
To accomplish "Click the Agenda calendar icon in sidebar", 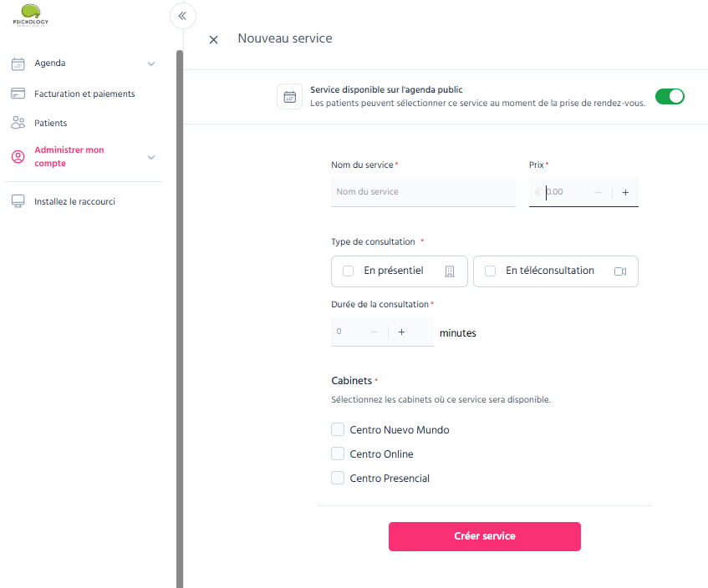I will coord(18,63).
